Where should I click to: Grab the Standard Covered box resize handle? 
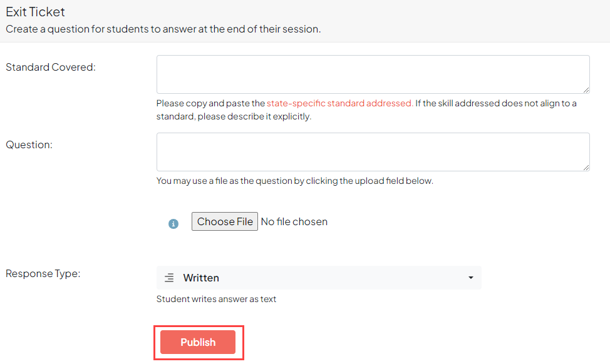pyautogui.click(x=586, y=90)
